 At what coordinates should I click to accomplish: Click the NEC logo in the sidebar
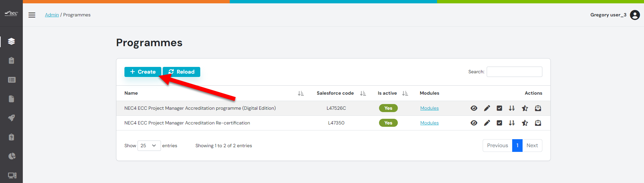click(x=11, y=14)
